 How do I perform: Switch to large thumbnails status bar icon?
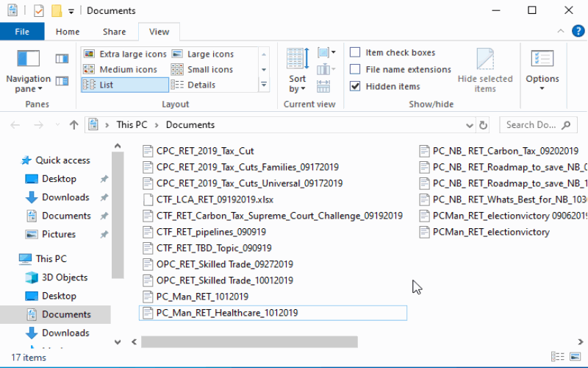pos(575,356)
